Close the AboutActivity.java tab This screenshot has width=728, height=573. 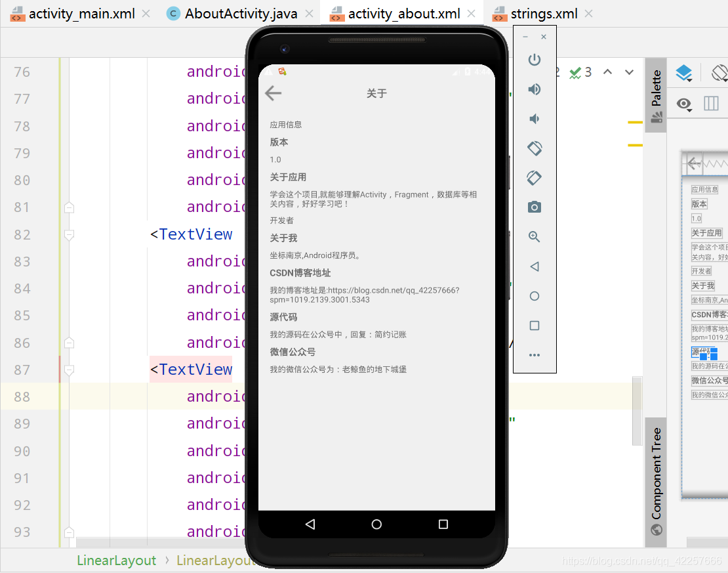(310, 14)
